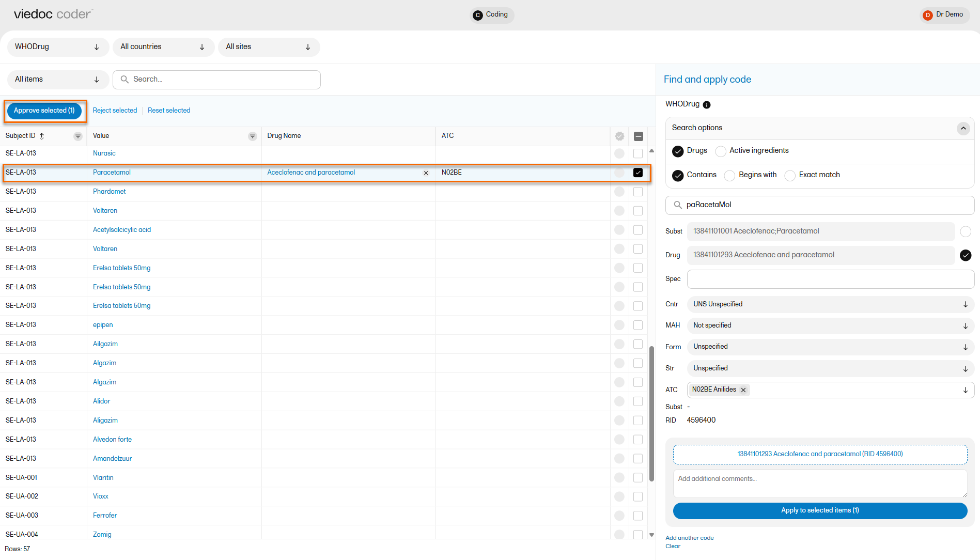Open the All countries dropdown
The width and height of the screenshot is (980, 560).
[x=163, y=47]
